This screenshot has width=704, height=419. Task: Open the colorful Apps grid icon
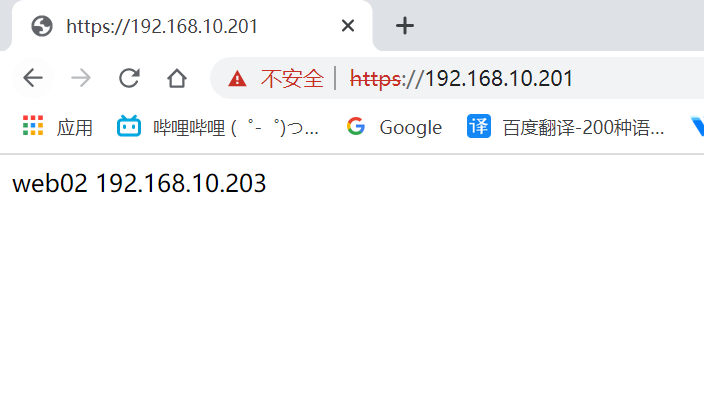pyautogui.click(x=33, y=125)
